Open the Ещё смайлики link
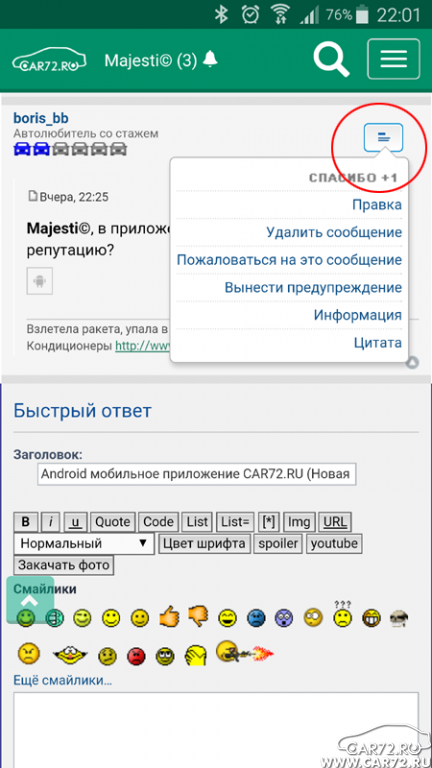The image size is (432, 768). (63, 680)
